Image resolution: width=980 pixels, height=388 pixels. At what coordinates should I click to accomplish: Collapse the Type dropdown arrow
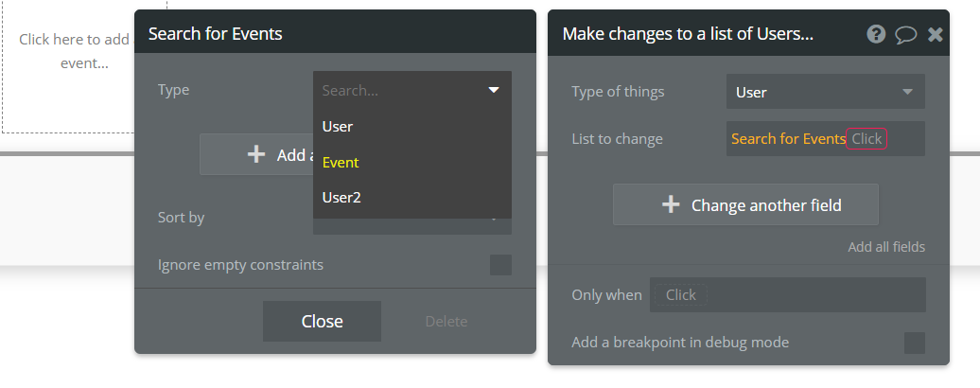point(494,91)
